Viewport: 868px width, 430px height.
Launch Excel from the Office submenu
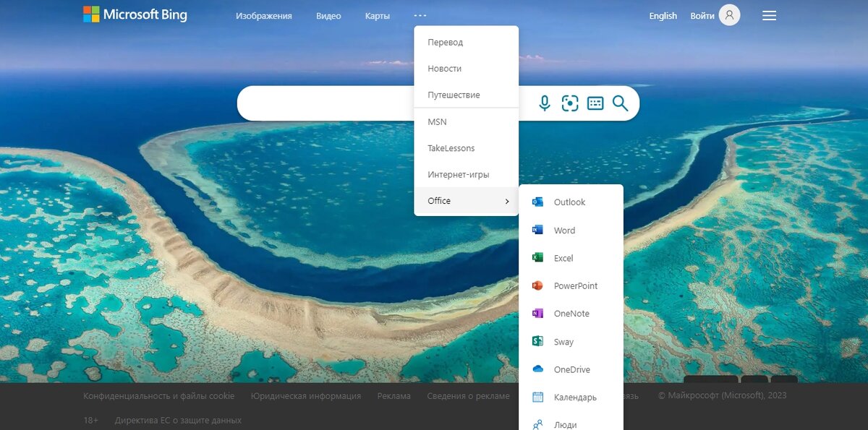(571, 258)
